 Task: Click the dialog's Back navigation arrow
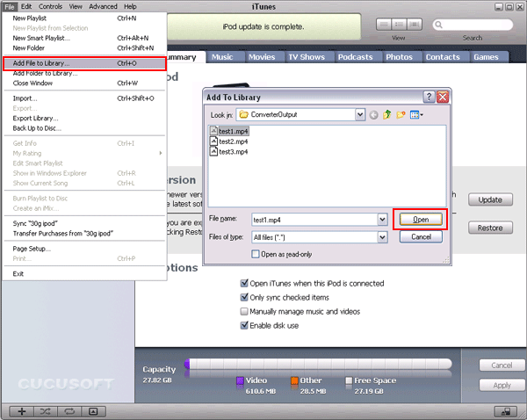pos(374,115)
